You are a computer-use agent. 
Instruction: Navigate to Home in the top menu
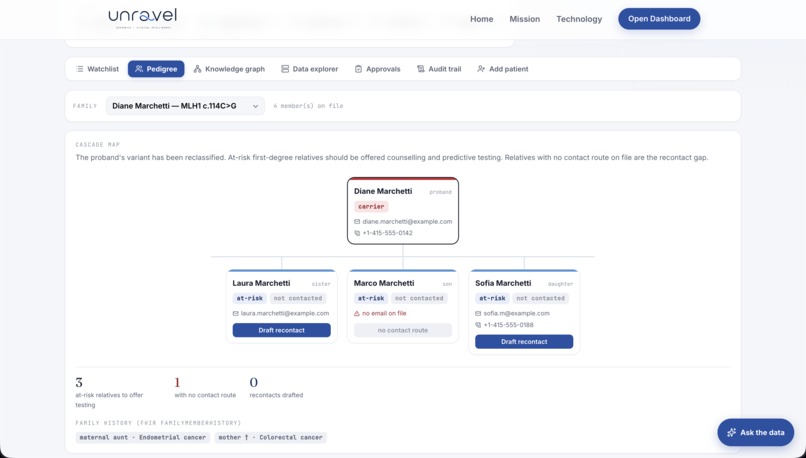coord(482,19)
